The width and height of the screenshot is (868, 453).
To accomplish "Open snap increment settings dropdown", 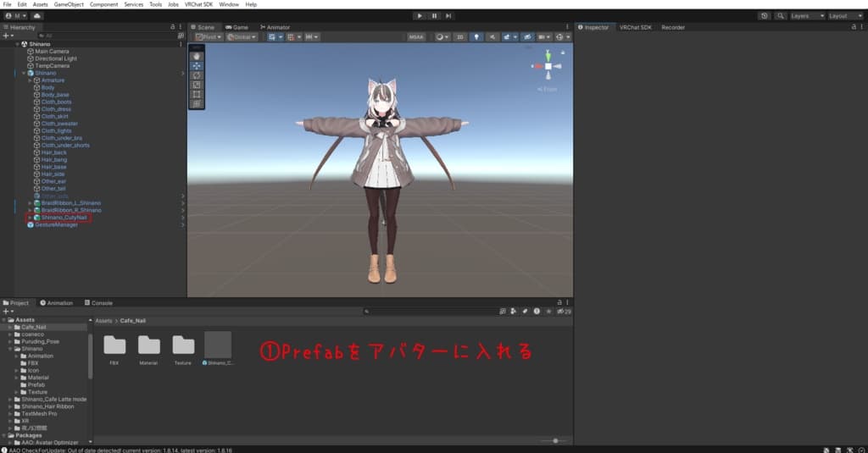I will pyautogui.click(x=312, y=37).
